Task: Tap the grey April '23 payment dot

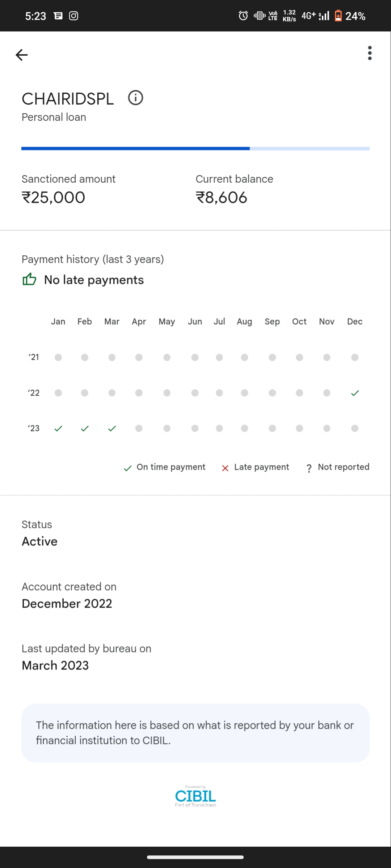Action: pyautogui.click(x=139, y=429)
